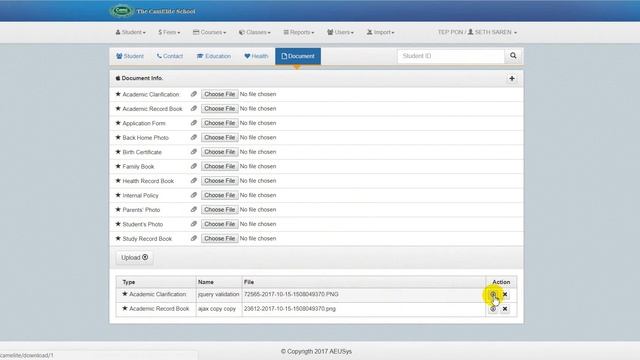Open the Users dropdown menu
This screenshot has height=360, width=640.
(340, 32)
